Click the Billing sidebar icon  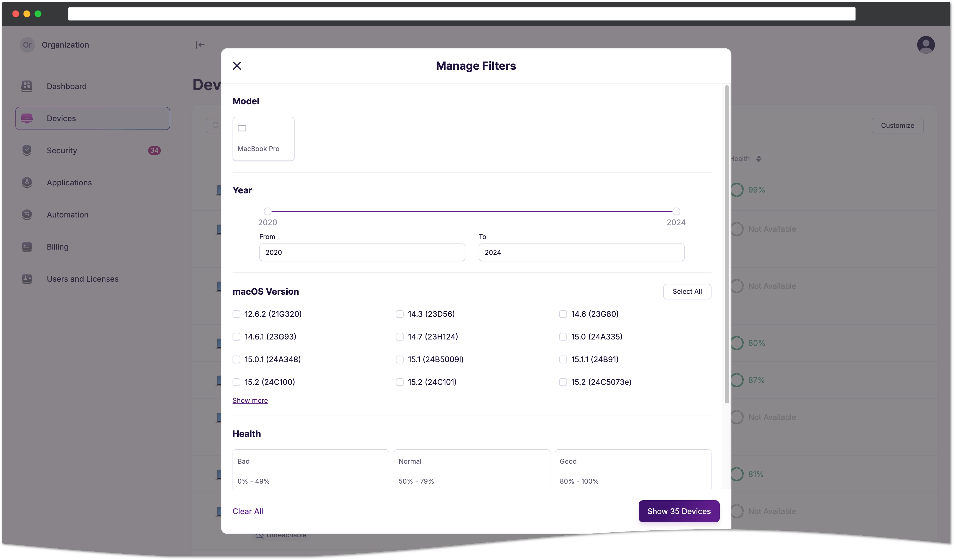pyautogui.click(x=27, y=246)
